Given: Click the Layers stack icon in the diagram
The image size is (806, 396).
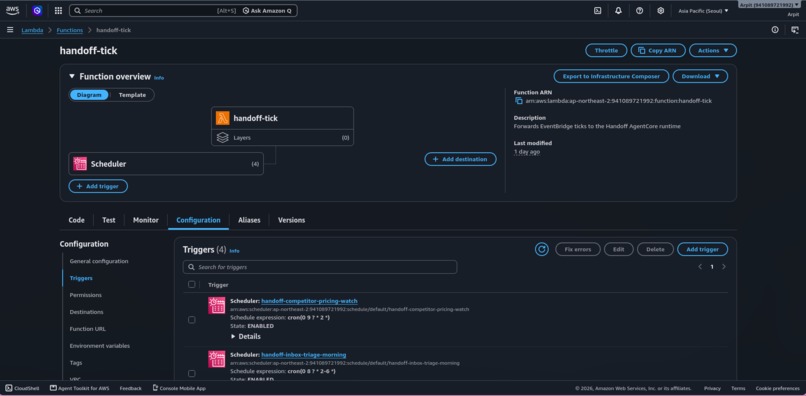Looking at the screenshot, I should coord(223,138).
